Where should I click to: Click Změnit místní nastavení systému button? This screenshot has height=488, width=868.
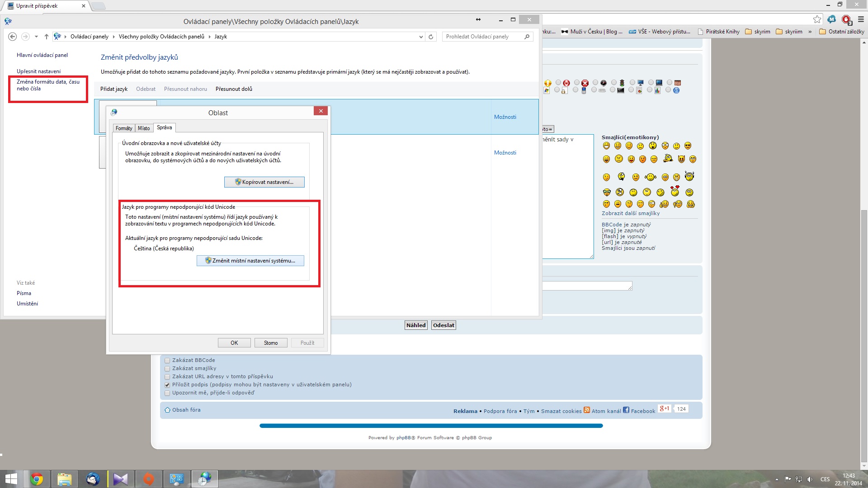pos(250,261)
